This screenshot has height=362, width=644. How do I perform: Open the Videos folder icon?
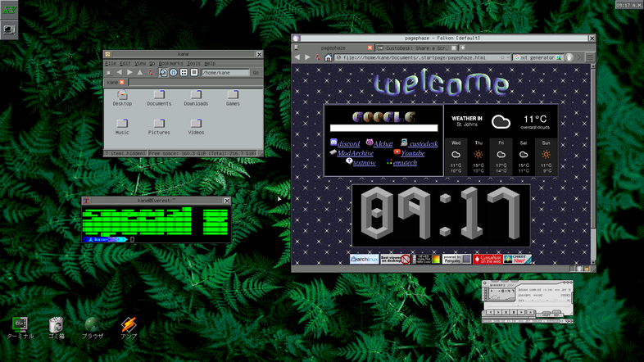pos(196,127)
